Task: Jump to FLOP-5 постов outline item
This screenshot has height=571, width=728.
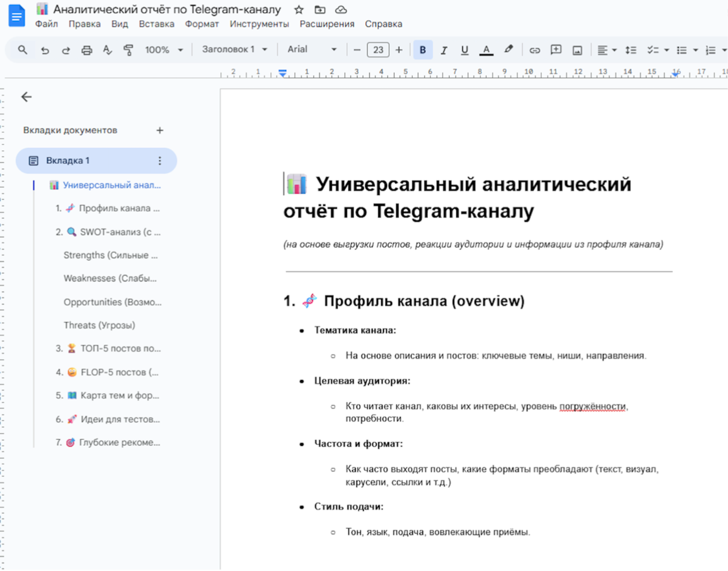Action: (107, 372)
